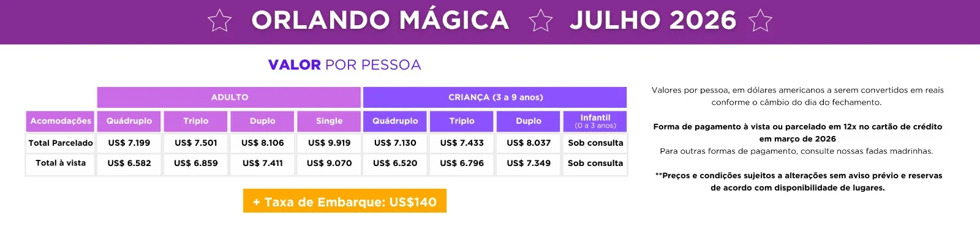This screenshot has width=980, height=245.
Task: Select the US$ 6.582 price cell
Action: (x=129, y=164)
